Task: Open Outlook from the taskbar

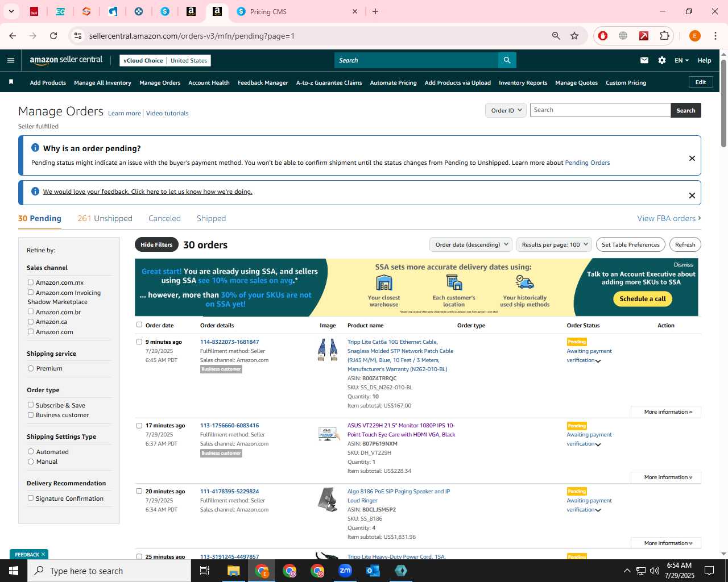Action: (373, 571)
